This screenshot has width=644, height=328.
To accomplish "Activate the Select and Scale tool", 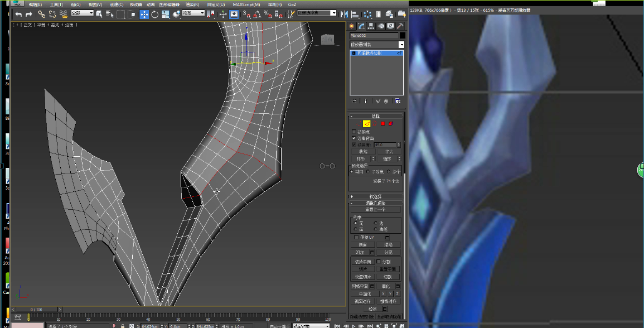I will point(166,15).
